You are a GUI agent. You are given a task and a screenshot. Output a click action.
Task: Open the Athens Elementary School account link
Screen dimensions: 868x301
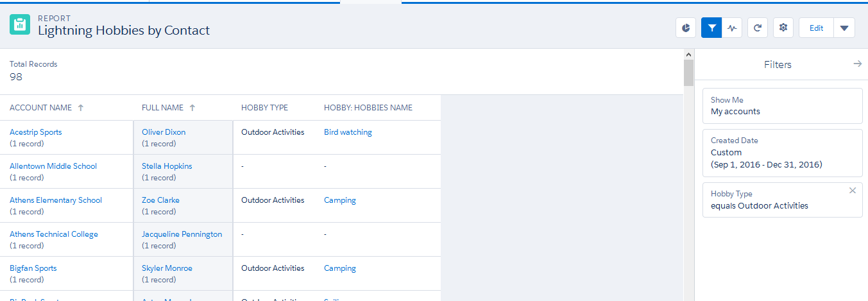pos(56,200)
